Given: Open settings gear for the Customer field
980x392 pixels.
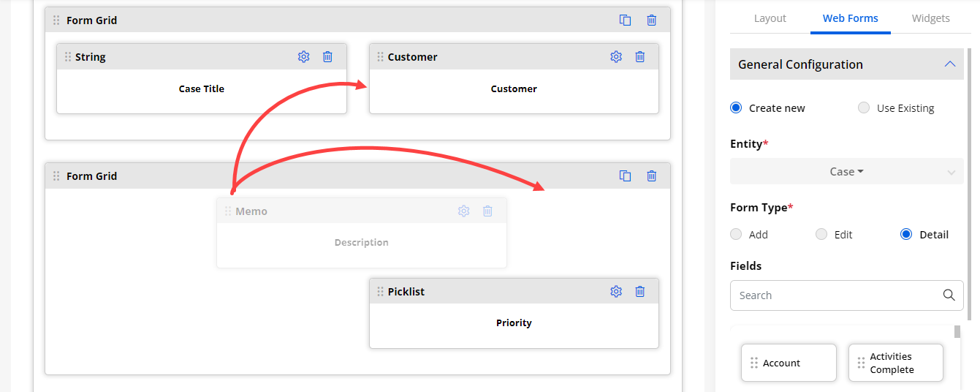Looking at the screenshot, I should point(616,57).
